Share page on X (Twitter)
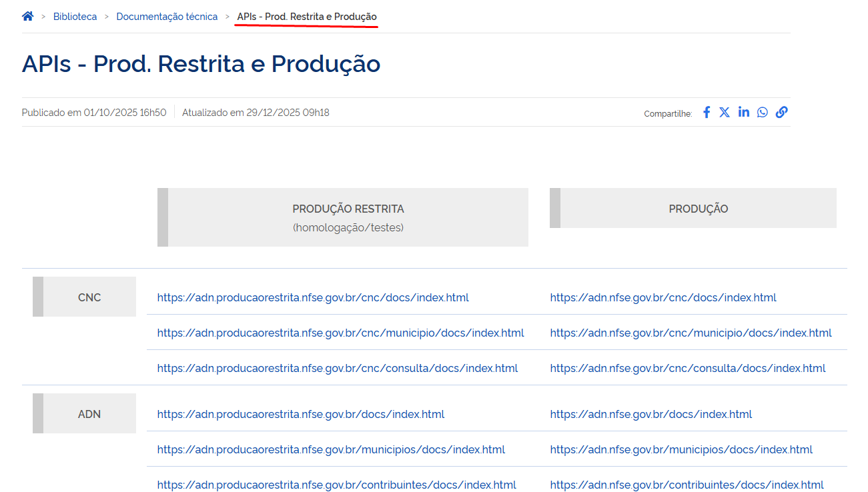Image resolution: width=868 pixels, height=492 pixels. point(725,112)
